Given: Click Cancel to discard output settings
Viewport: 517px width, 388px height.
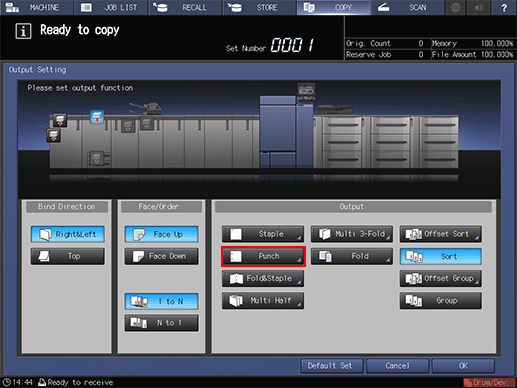Looking at the screenshot, I should pos(397,366).
